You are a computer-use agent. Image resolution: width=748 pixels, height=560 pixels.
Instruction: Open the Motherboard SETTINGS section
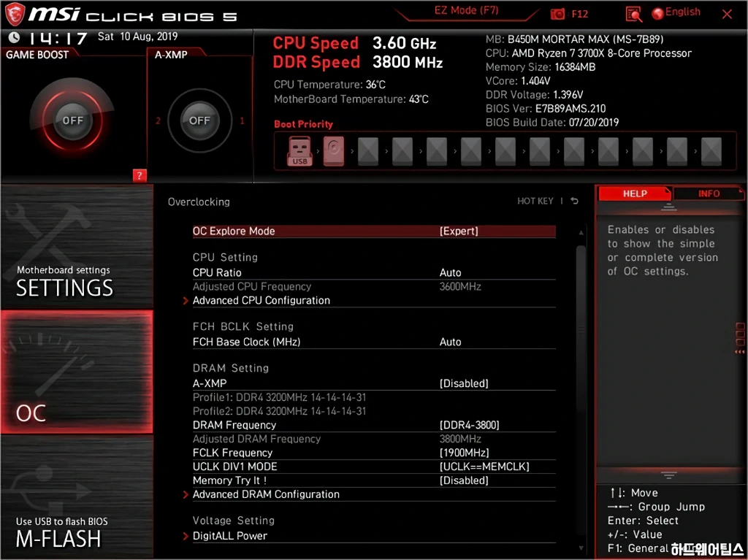click(77, 247)
